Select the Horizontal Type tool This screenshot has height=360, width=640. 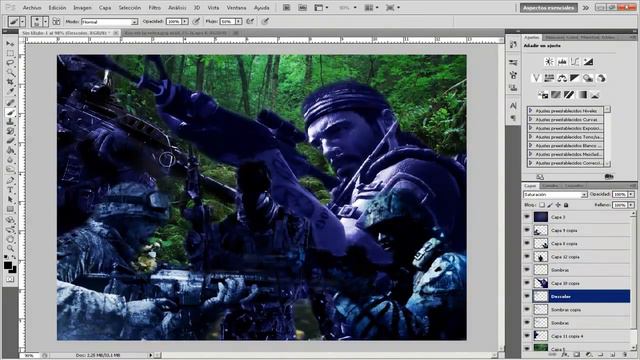[10, 190]
